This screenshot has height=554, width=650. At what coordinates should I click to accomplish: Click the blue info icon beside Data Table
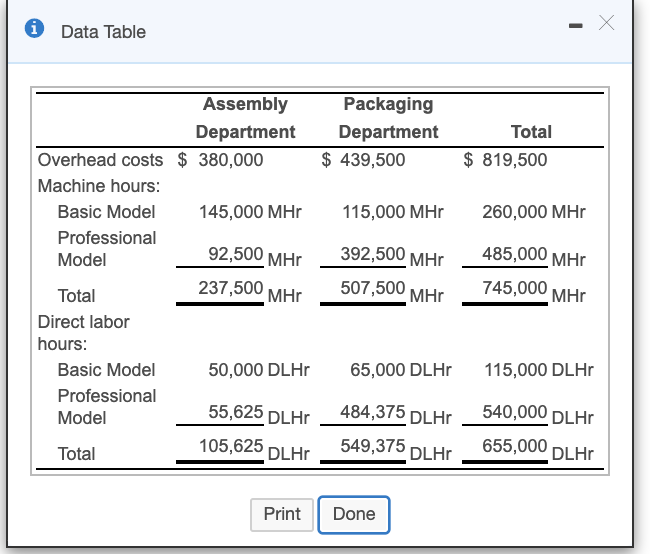34,31
